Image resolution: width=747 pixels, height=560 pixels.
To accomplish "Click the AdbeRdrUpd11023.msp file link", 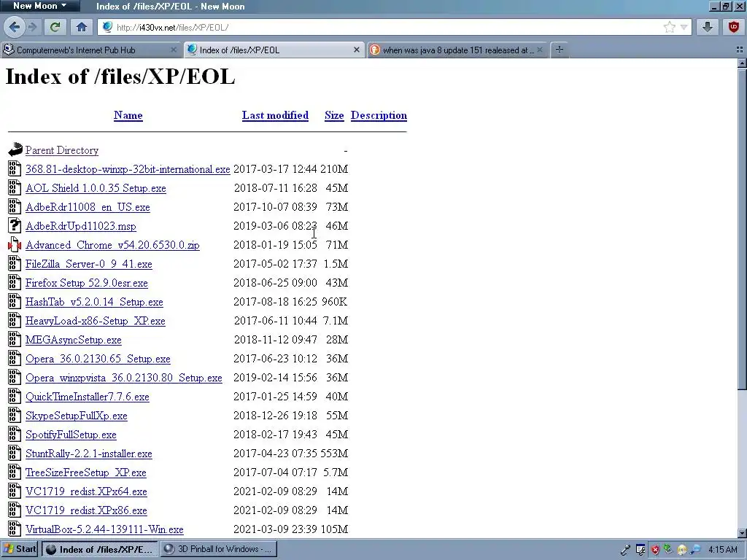I will [x=81, y=226].
